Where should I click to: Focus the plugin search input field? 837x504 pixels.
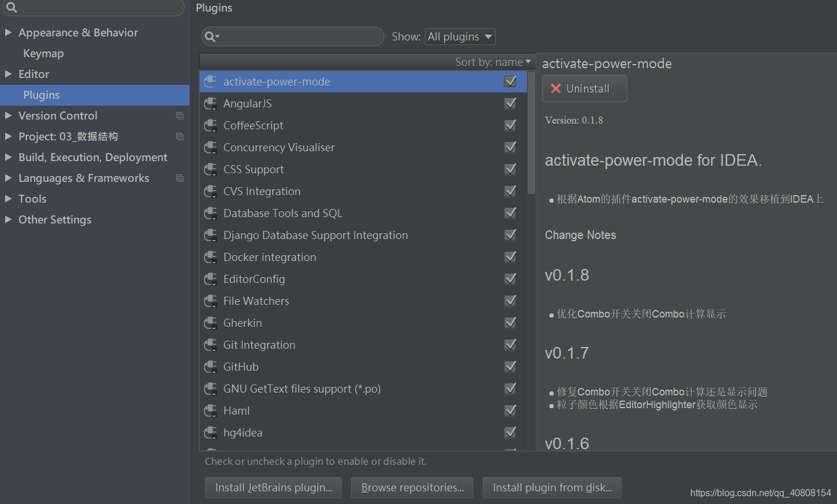pyautogui.click(x=293, y=36)
